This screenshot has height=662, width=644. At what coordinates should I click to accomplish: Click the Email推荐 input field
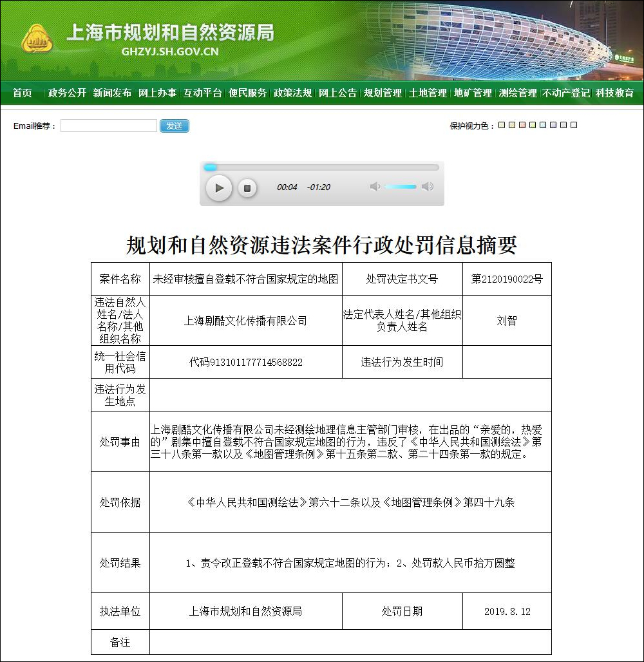pos(108,125)
